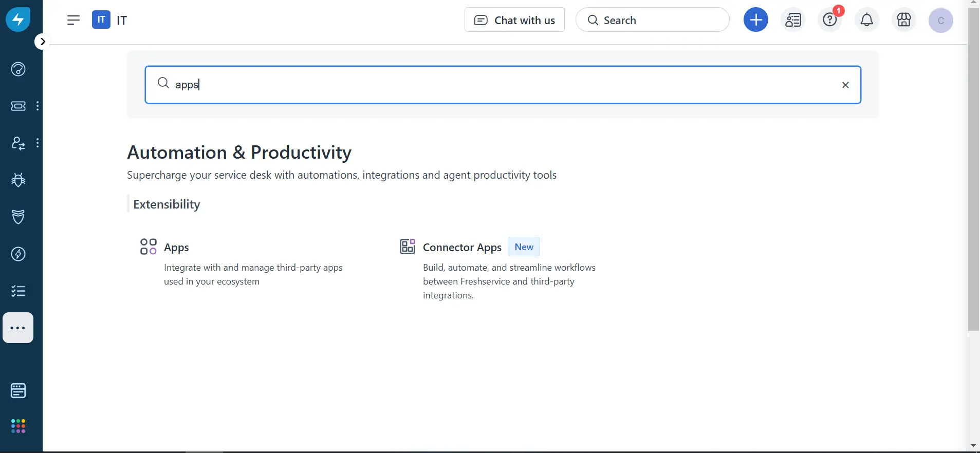Open the Tickets icon in sidebar
Image resolution: width=980 pixels, height=453 pixels.
pyautogui.click(x=19, y=106)
